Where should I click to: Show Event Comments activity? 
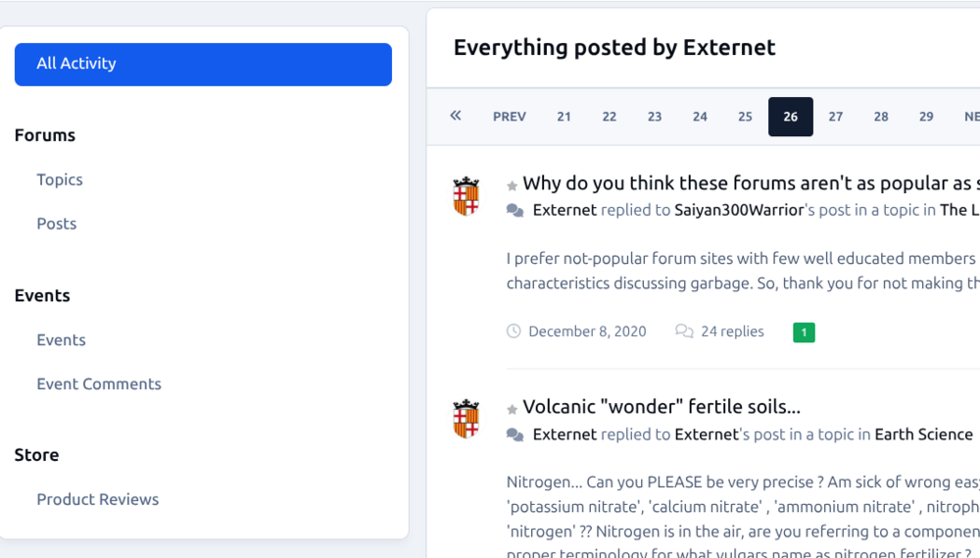point(99,384)
